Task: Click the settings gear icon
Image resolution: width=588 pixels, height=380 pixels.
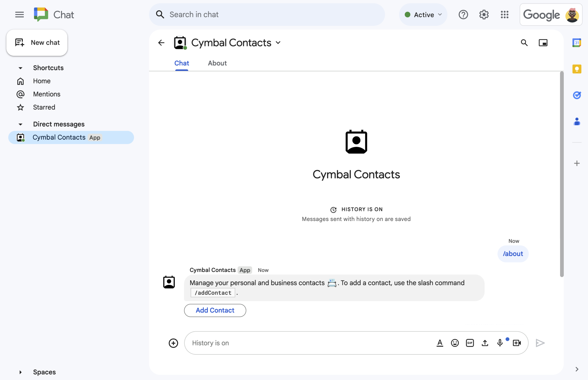Action: pos(483,14)
